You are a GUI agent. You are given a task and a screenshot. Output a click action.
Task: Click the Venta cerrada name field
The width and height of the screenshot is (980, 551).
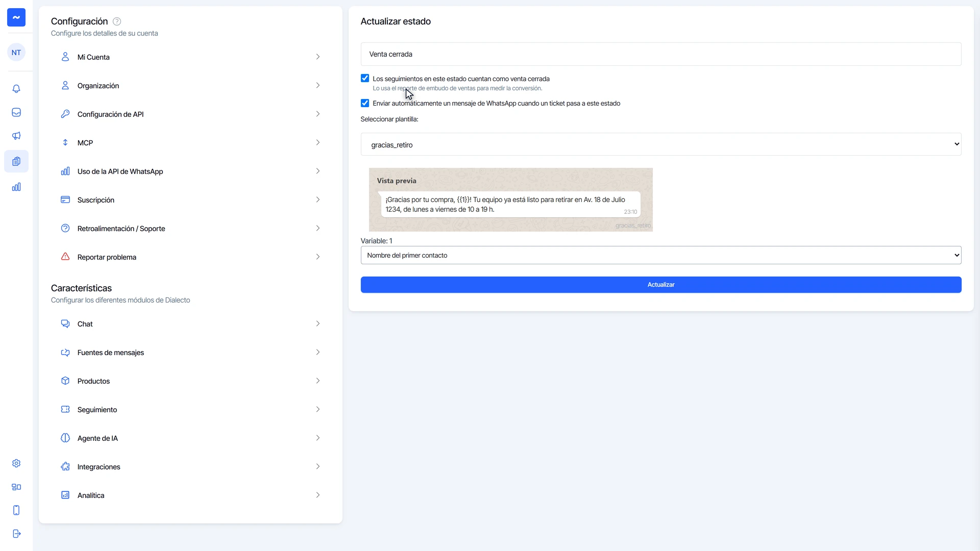point(661,54)
